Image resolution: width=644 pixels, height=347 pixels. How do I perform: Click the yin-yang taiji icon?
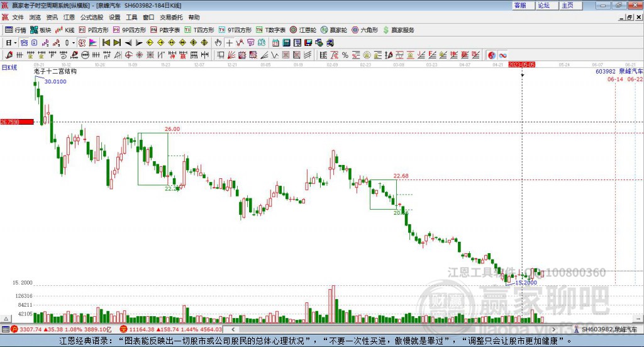click(492, 55)
